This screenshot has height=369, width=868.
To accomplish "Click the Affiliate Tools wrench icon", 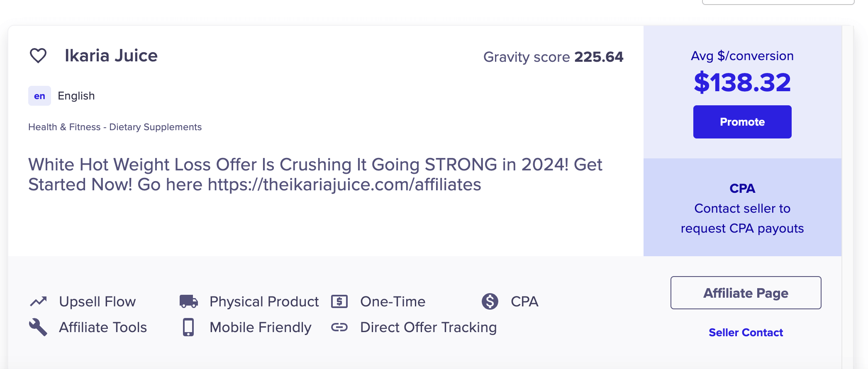I will 38,327.
